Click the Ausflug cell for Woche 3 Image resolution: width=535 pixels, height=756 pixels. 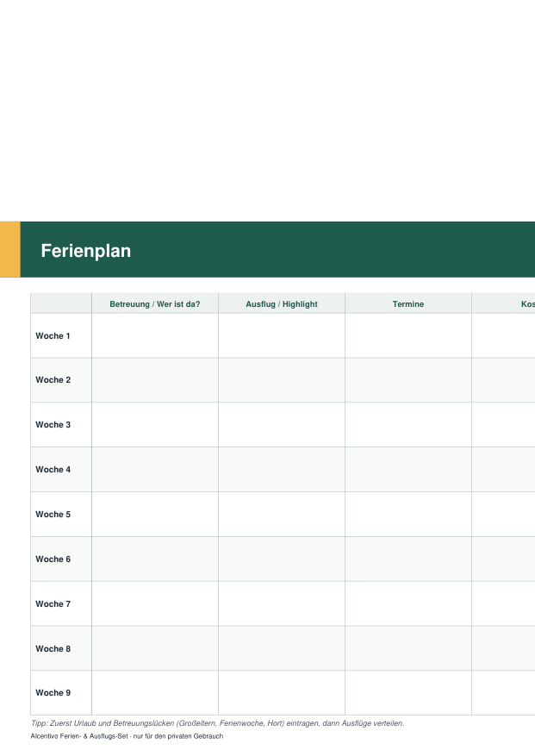[x=282, y=425]
